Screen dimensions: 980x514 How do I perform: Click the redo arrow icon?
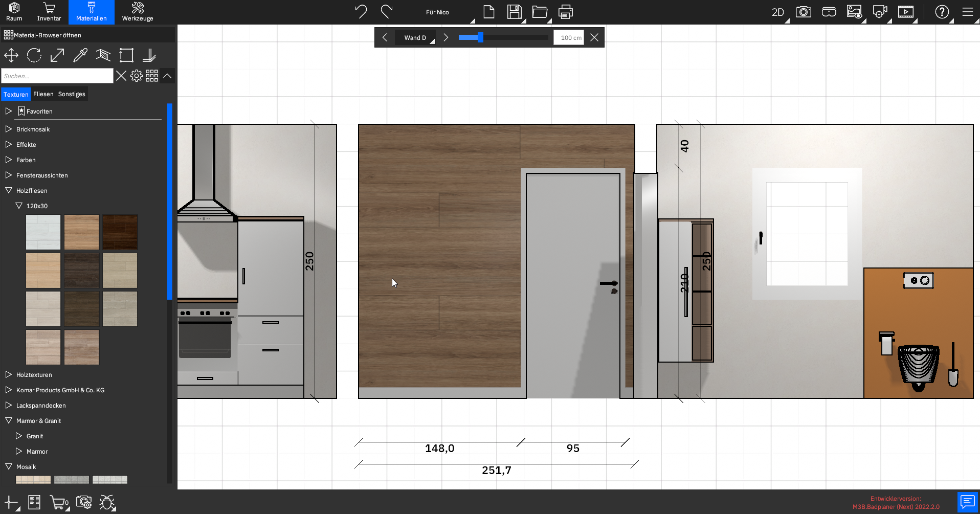(x=387, y=12)
